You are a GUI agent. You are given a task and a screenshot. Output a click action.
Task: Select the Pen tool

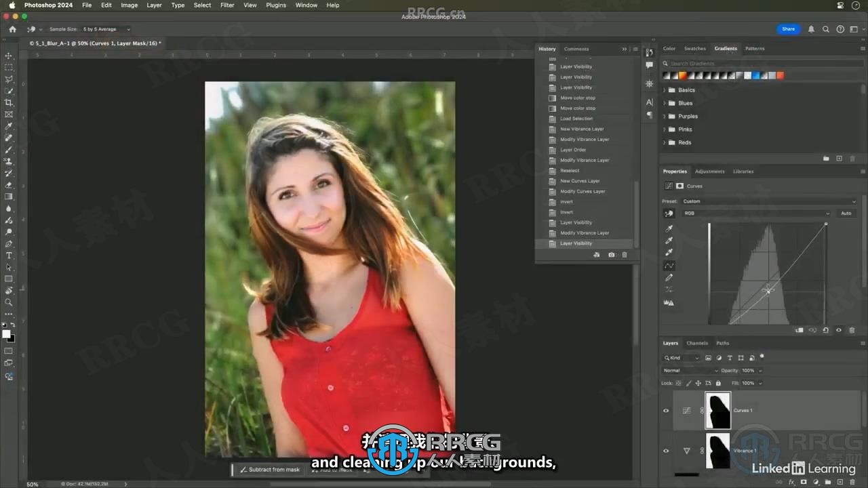coord(9,243)
